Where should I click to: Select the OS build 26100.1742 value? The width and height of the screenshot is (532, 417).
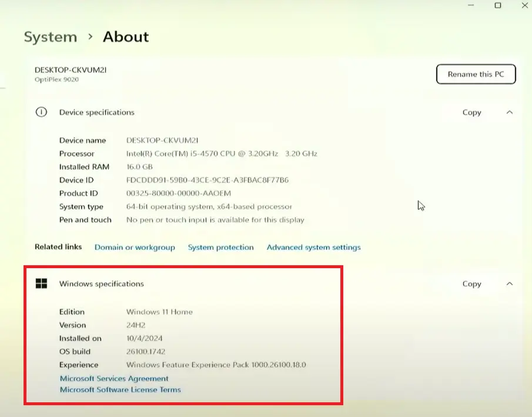pyautogui.click(x=146, y=352)
